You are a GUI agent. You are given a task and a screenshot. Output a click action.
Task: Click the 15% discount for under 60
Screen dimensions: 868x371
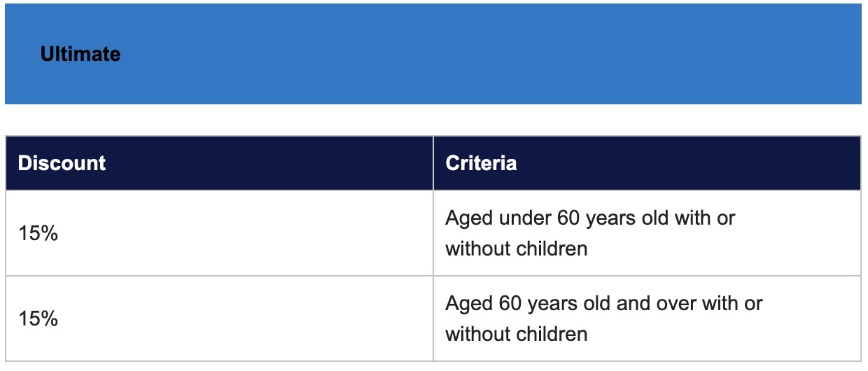(38, 234)
